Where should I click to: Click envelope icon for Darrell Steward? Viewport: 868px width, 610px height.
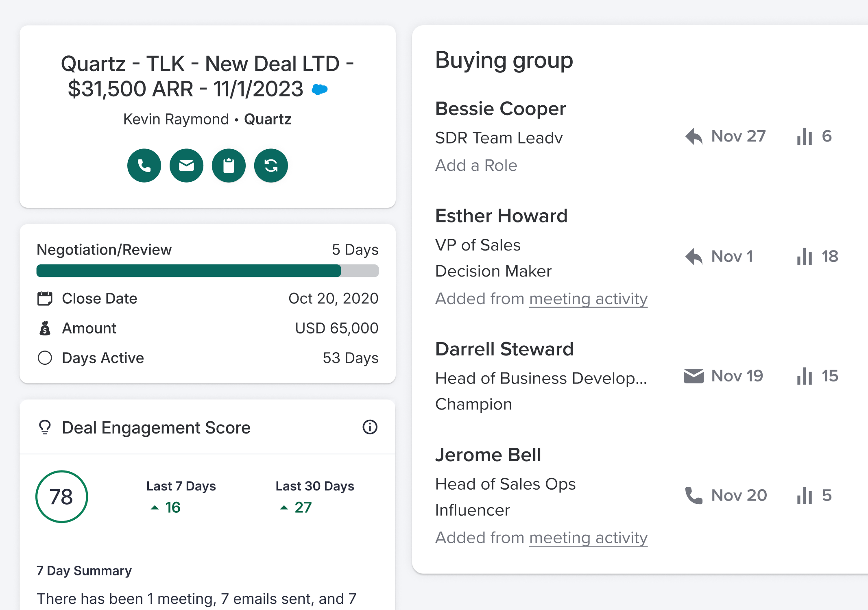point(694,376)
